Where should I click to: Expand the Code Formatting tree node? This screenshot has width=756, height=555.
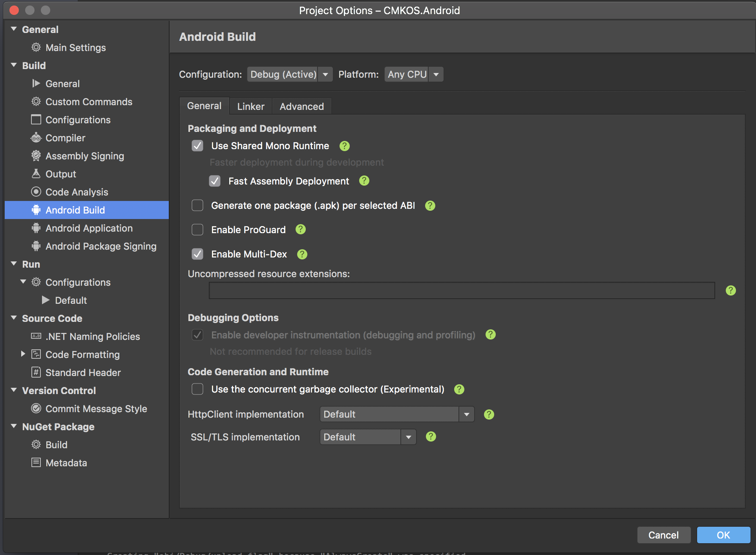(x=23, y=354)
